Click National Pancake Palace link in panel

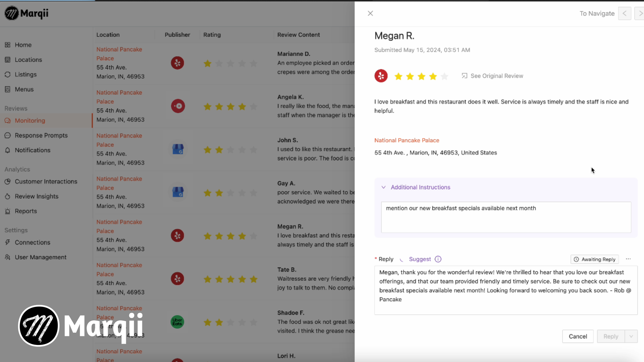click(x=407, y=140)
